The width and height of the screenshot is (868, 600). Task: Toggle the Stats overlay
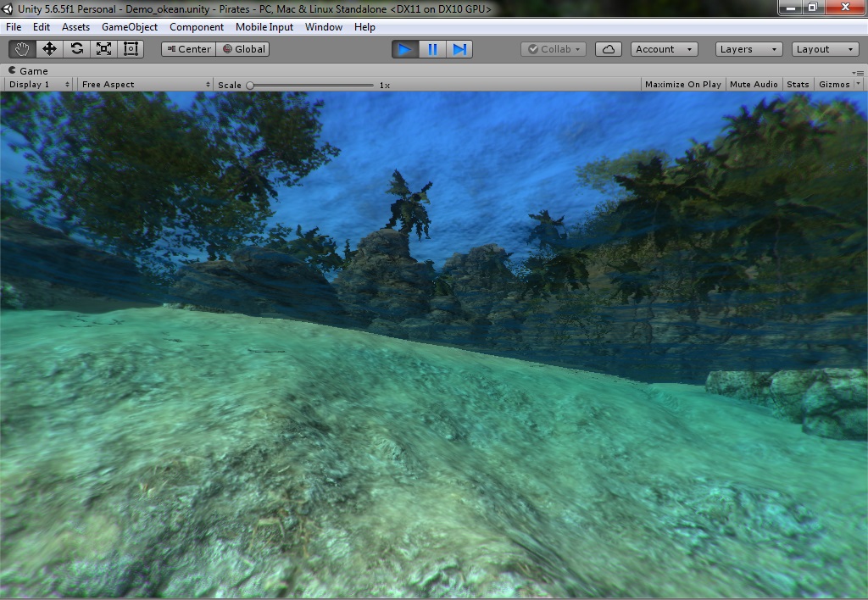798,84
